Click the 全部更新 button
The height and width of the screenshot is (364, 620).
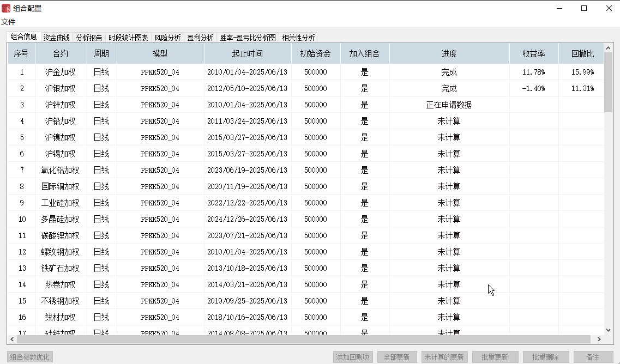tap(396, 357)
